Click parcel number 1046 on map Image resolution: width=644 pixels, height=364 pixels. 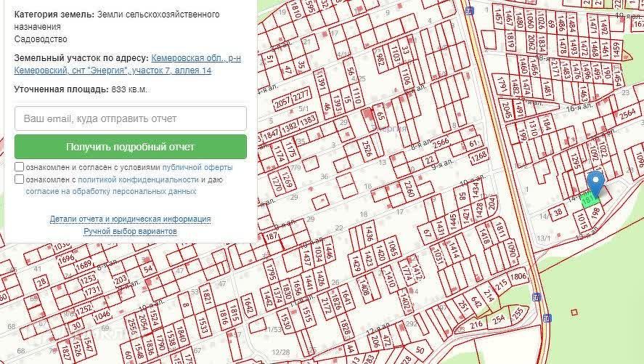[102, 315]
